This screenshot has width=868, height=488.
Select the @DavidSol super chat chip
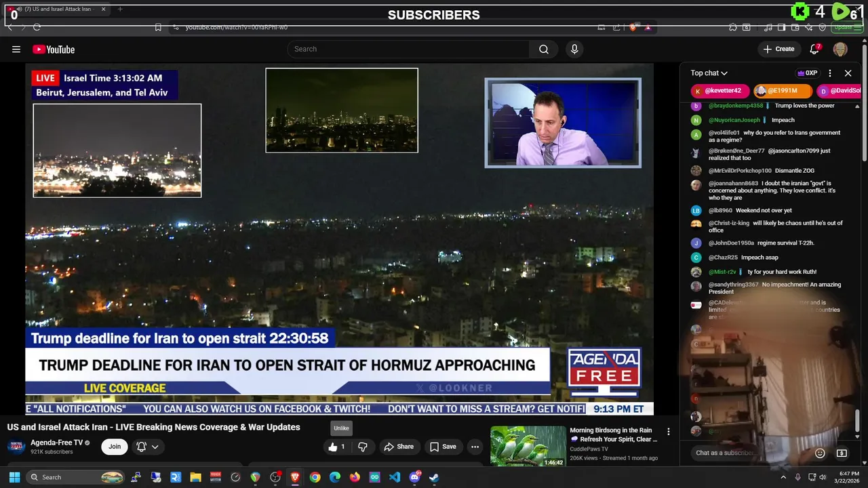[839, 91]
